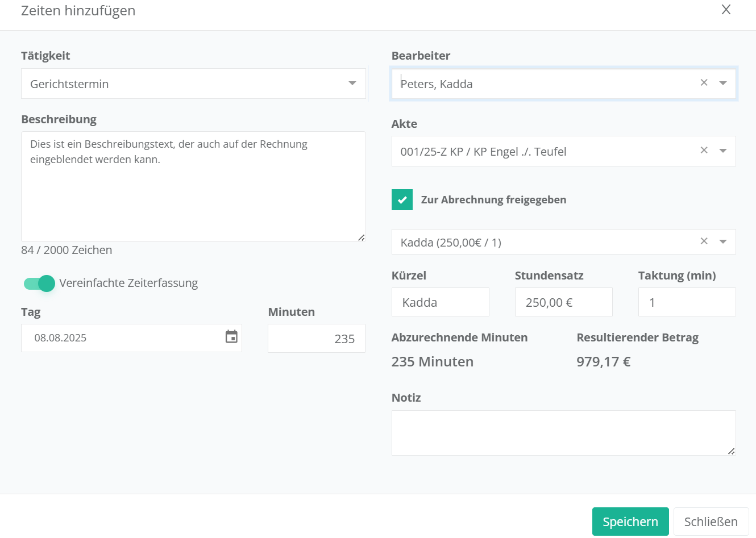Edit the Stundensatz field
The height and width of the screenshot is (538, 756).
point(563,302)
